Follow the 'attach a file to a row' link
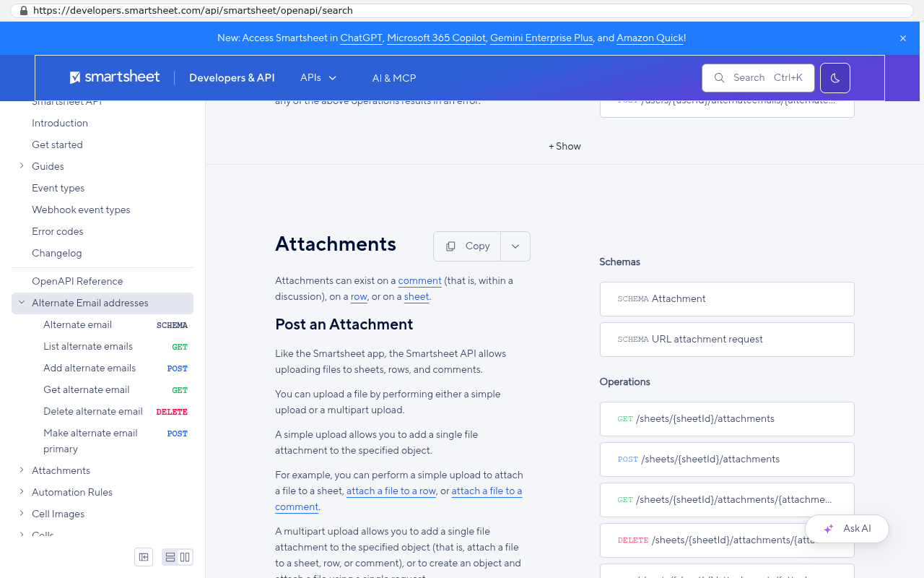Viewport: 924px width, 578px height. click(x=391, y=491)
